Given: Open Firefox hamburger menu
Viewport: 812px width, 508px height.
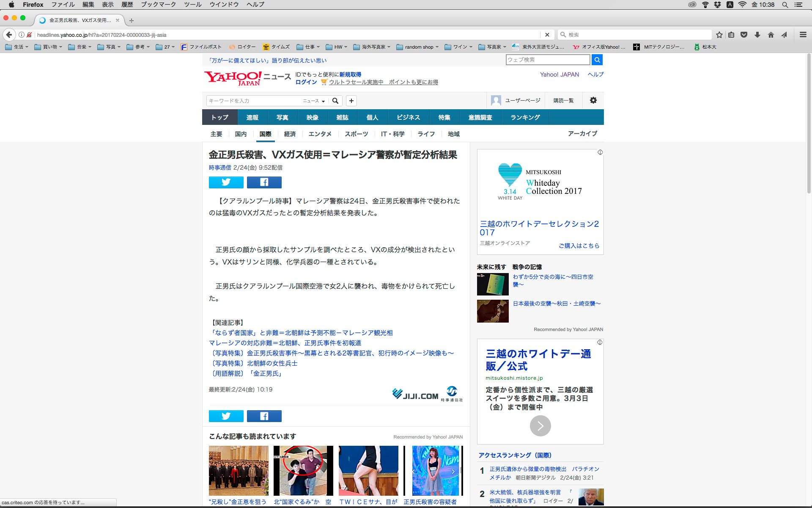Looking at the screenshot, I should pos(803,35).
